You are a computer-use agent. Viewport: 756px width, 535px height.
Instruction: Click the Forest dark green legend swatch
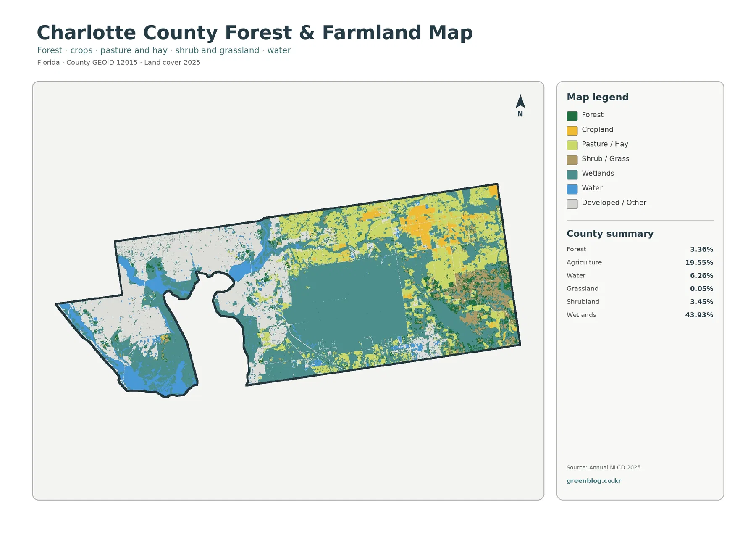click(x=572, y=116)
